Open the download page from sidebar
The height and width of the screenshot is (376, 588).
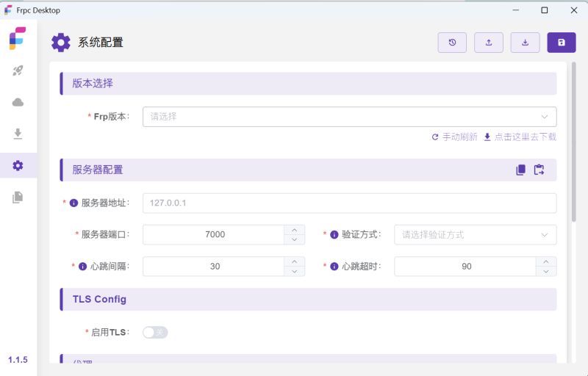click(18, 134)
